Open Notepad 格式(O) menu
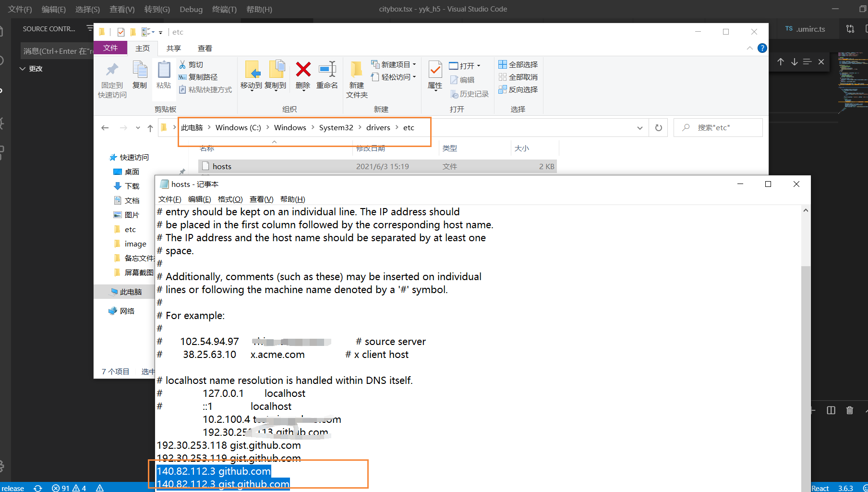868x492 pixels. [230, 199]
